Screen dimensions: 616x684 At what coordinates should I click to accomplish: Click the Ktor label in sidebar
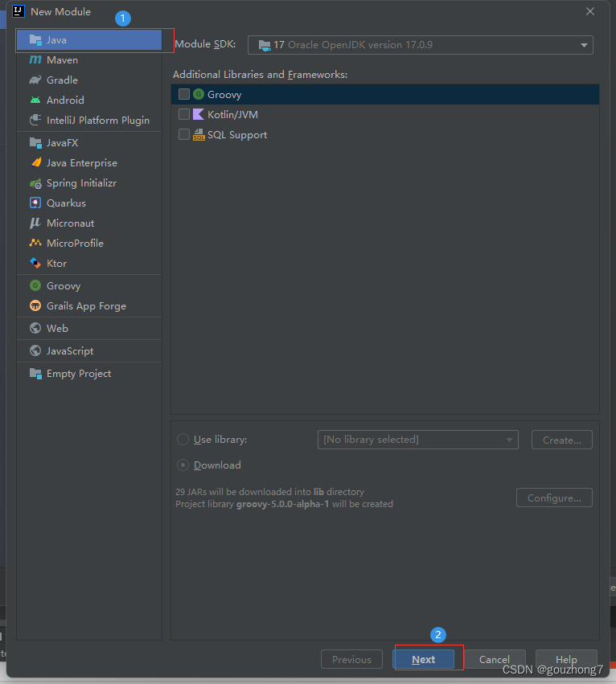(x=57, y=263)
